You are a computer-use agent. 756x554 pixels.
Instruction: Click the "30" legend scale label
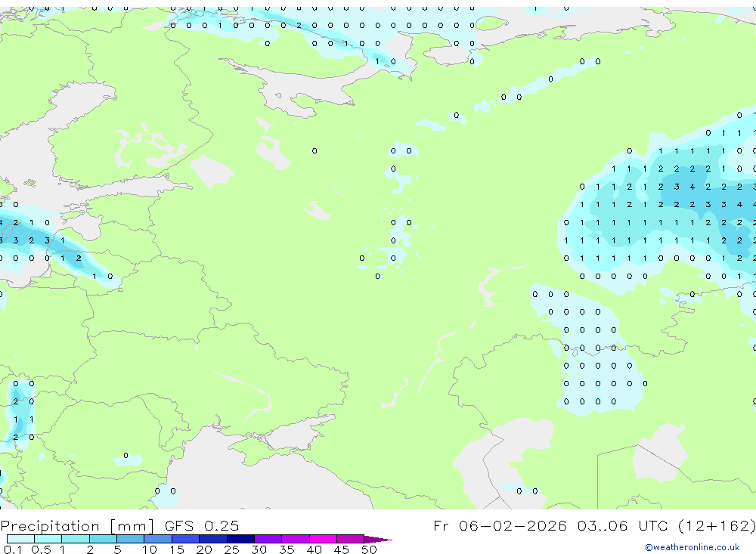click(x=259, y=549)
